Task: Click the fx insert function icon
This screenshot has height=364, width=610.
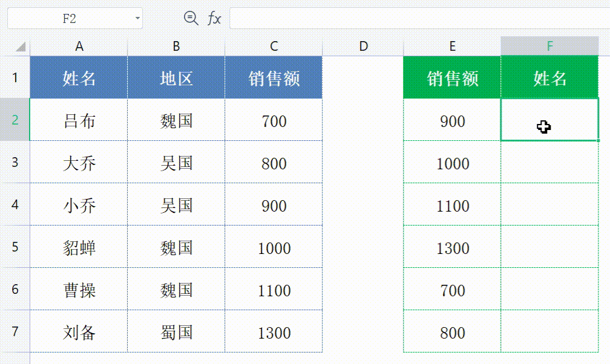Action: click(214, 19)
